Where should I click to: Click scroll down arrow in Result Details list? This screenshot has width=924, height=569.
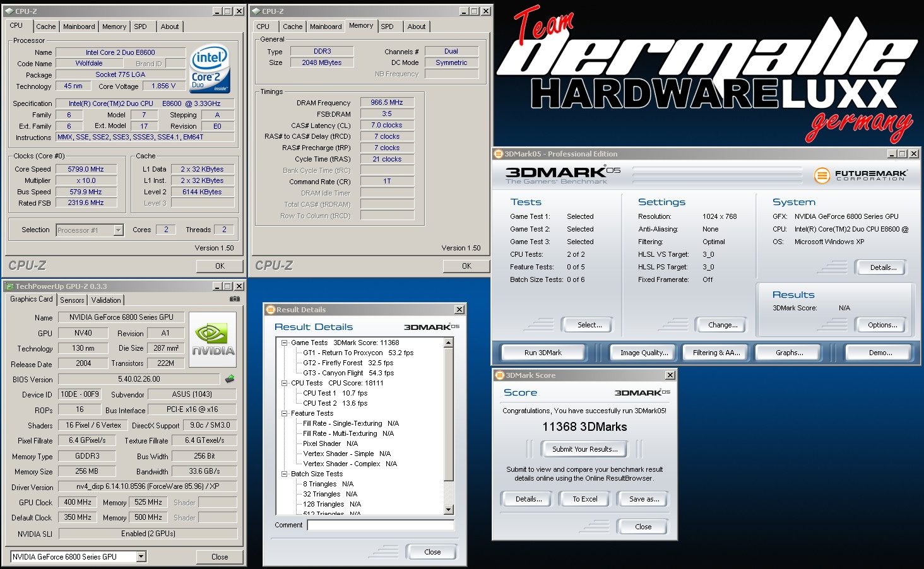[x=449, y=509]
